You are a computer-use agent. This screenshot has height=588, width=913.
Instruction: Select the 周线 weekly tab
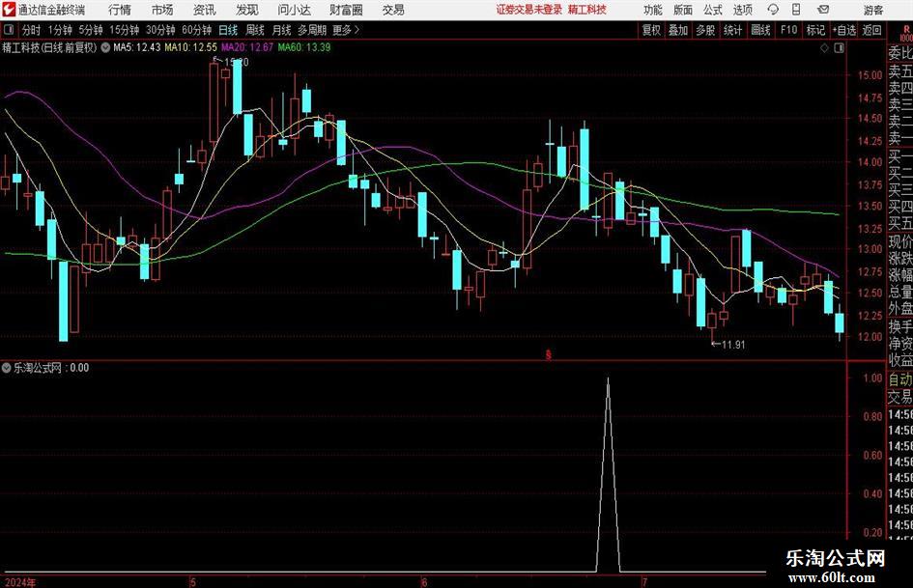(x=255, y=30)
